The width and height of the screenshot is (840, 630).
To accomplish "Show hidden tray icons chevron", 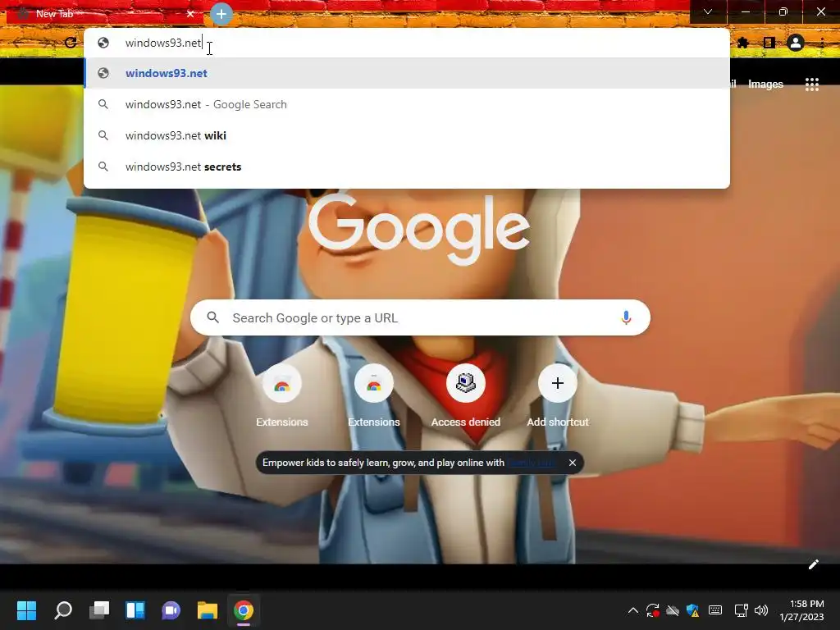I will pos(632,610).
